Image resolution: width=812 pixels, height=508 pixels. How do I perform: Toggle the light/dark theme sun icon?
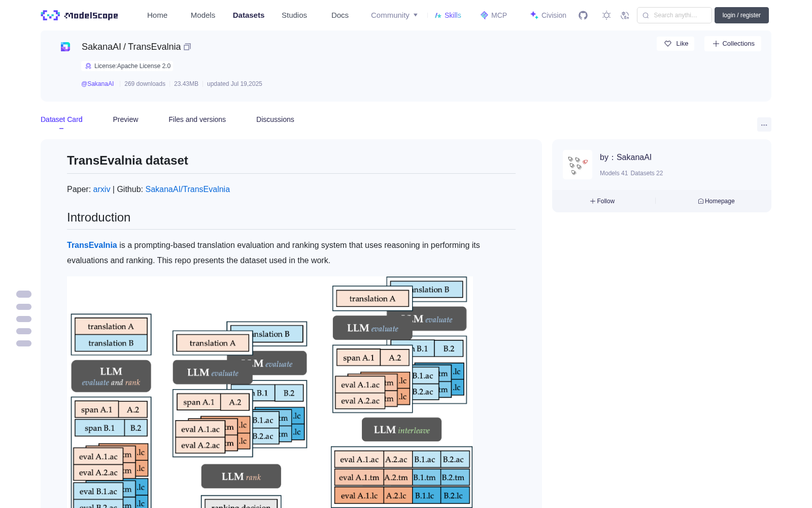coord(606,15)
